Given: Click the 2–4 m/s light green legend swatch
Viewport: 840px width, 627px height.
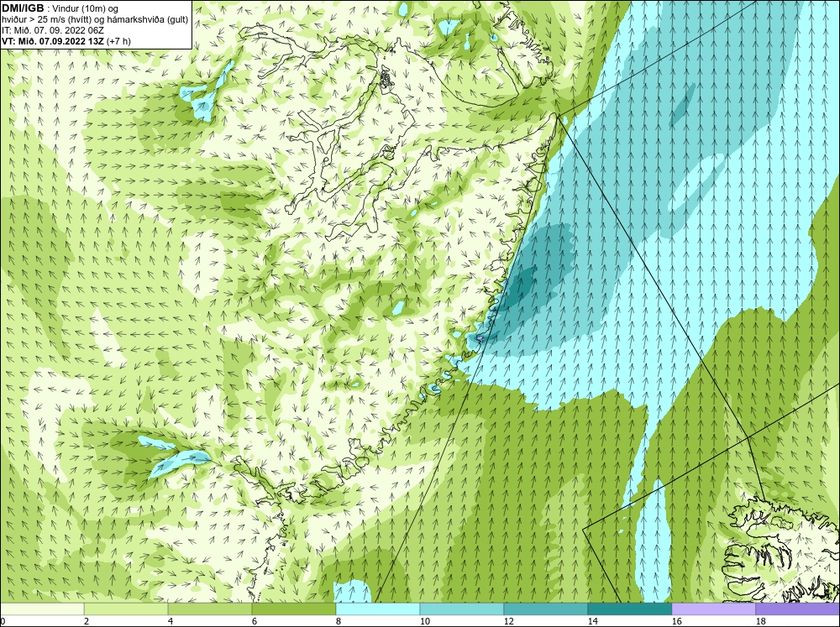Looking at the screenshot, I should [x=126, y=609].
